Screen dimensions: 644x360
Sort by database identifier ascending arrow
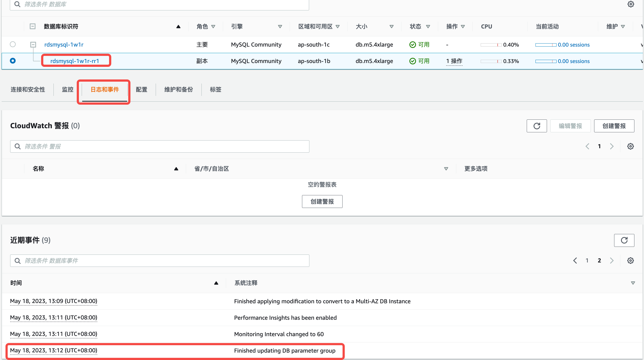[178, 27]
